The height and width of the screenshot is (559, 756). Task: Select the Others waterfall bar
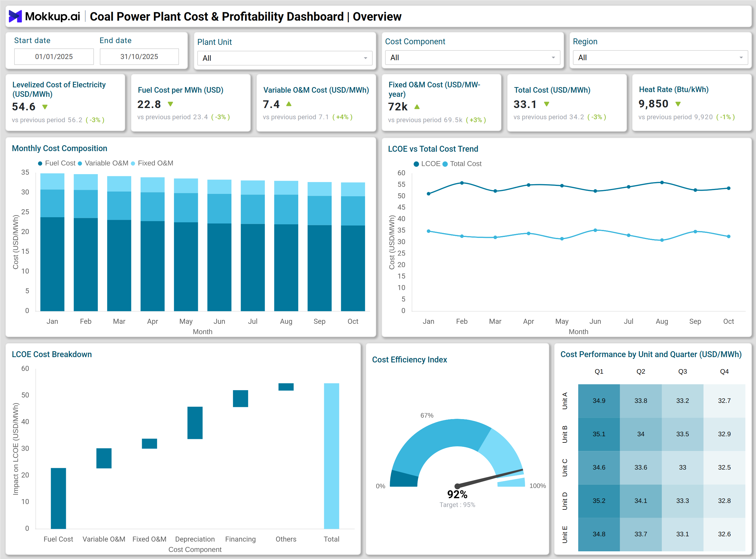(x=286, y=387)
